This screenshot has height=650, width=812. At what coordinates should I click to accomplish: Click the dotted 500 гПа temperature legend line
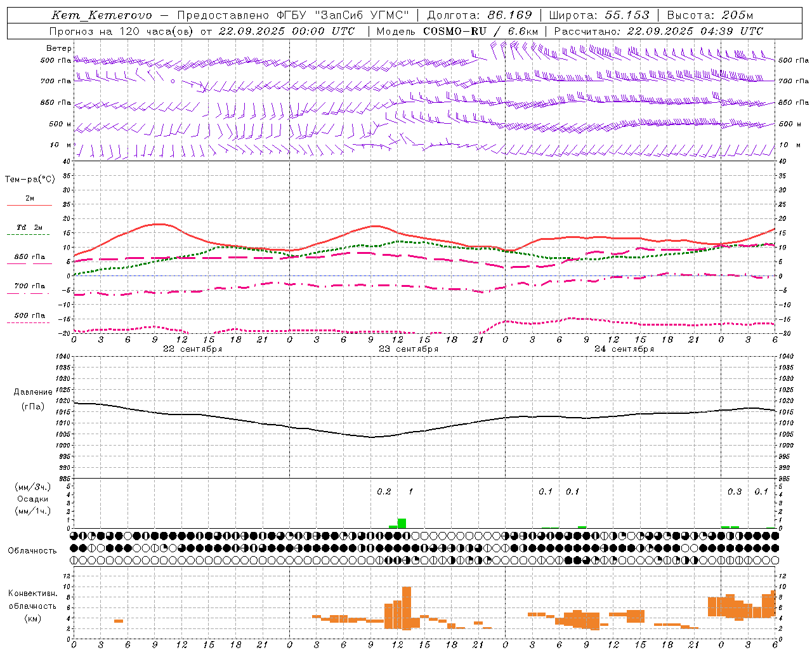pos(28,323)
